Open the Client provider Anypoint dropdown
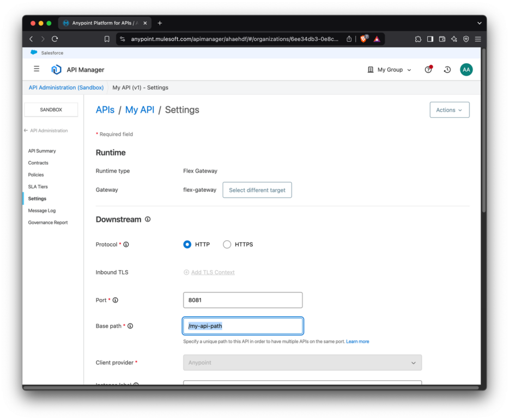Viewport: 509px width, 420px height. coord(302,363)
